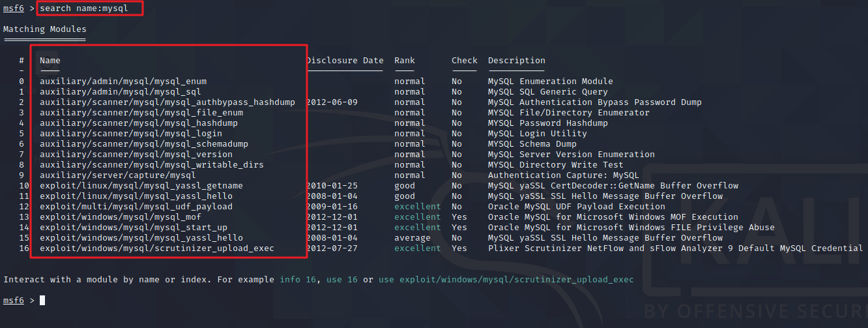Select exploit/multi/mysql/mysql_udf_payload module

click(136, 207)
